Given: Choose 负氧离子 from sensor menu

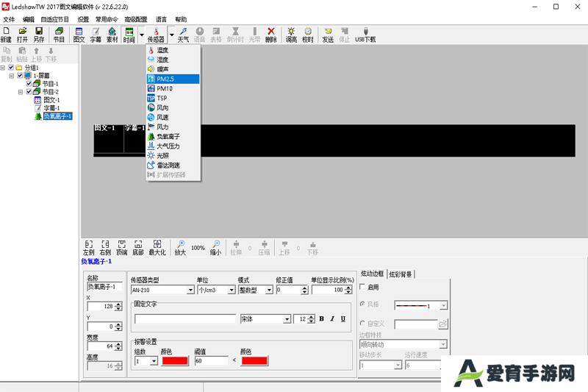Looking at the screenshot, I should pos(173,137).
